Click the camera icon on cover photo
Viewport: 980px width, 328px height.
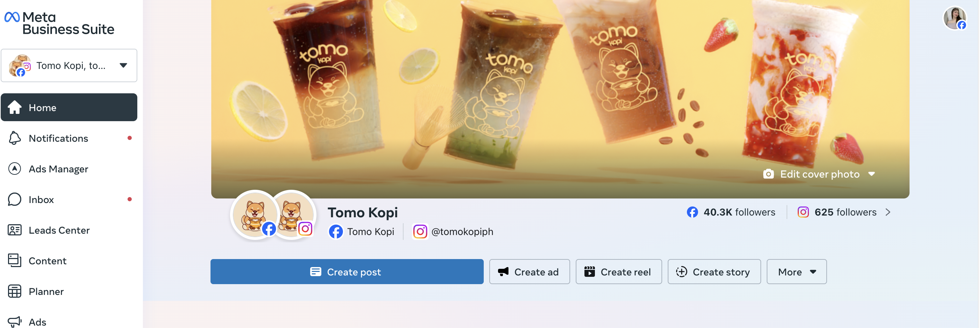[768, 174]
